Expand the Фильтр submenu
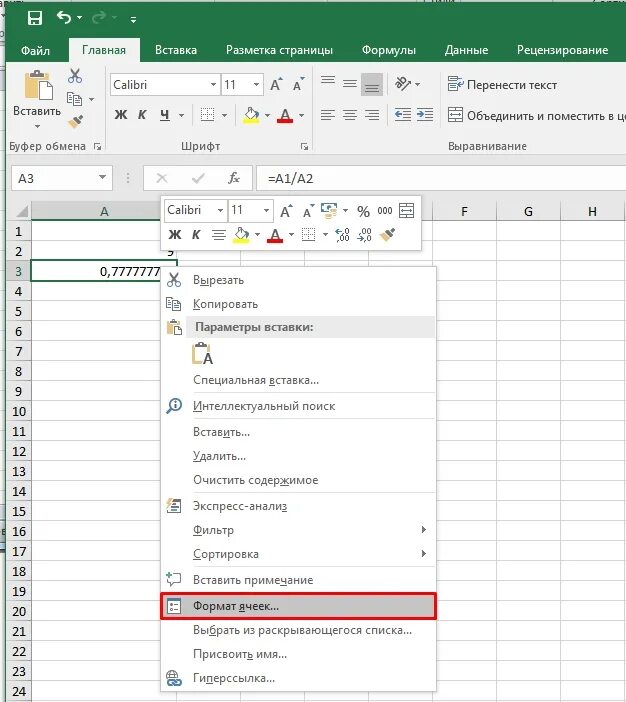 click(298, 530)
